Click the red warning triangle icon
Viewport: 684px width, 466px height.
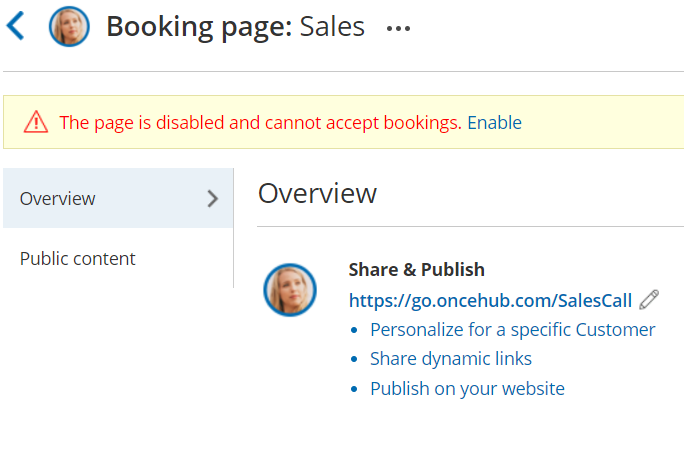36,122
